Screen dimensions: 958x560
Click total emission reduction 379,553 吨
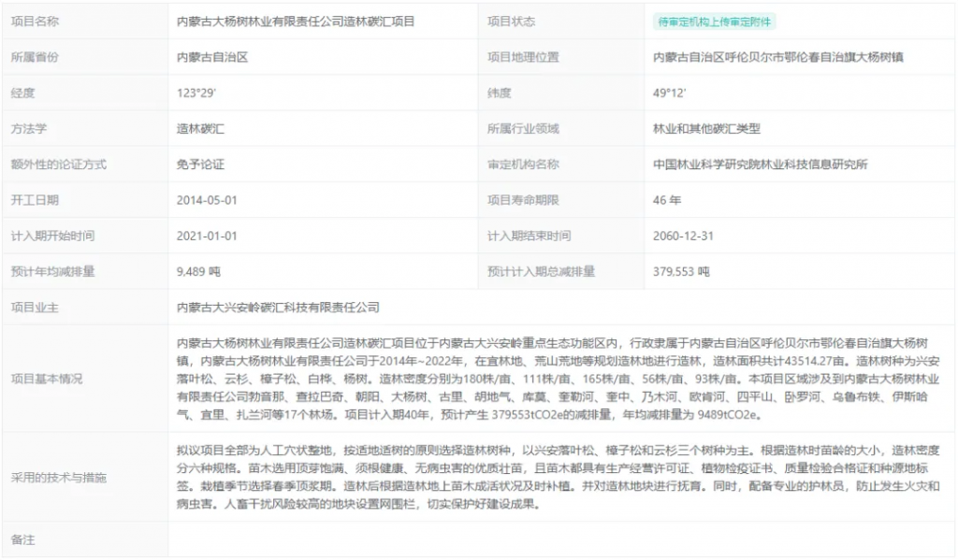[x=681, y=272]
